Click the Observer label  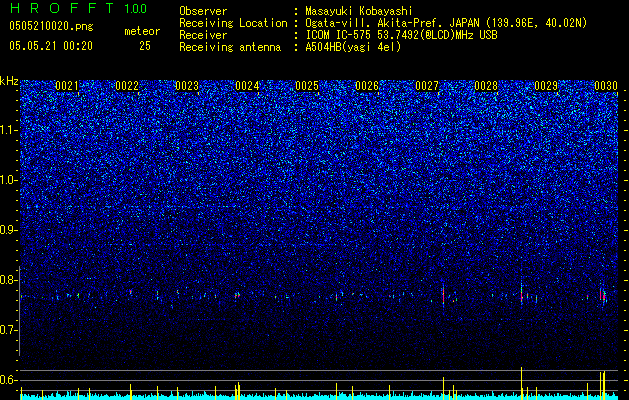203,11
